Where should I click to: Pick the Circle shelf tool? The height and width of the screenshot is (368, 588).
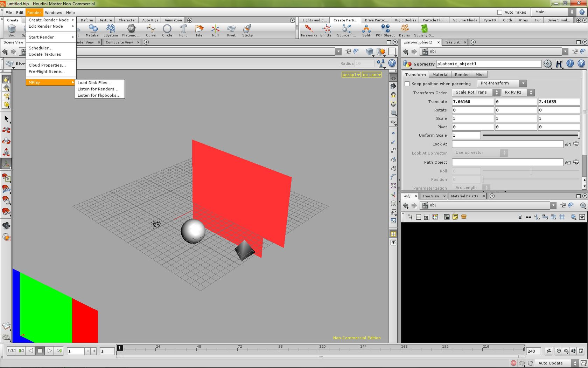(167, 30)
